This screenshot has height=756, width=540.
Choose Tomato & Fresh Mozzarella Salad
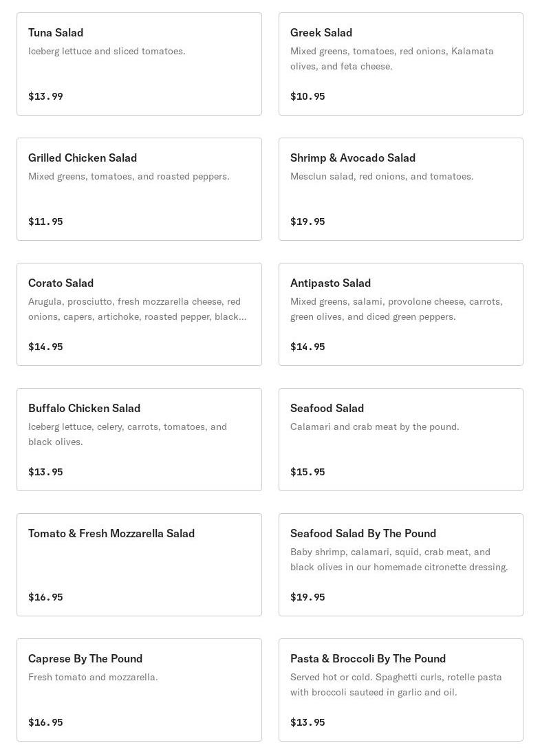pyautogui.click(x=140, y=565)
